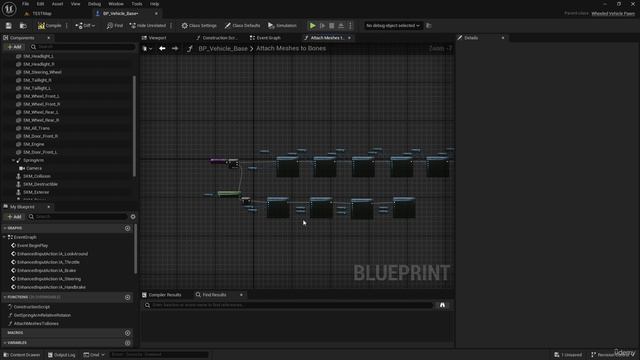
Task: Click Add in the Components panel
Action: (15, 47)
